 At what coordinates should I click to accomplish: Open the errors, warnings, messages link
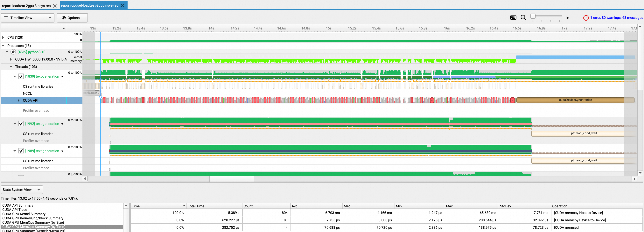click(x=616, y=18)
